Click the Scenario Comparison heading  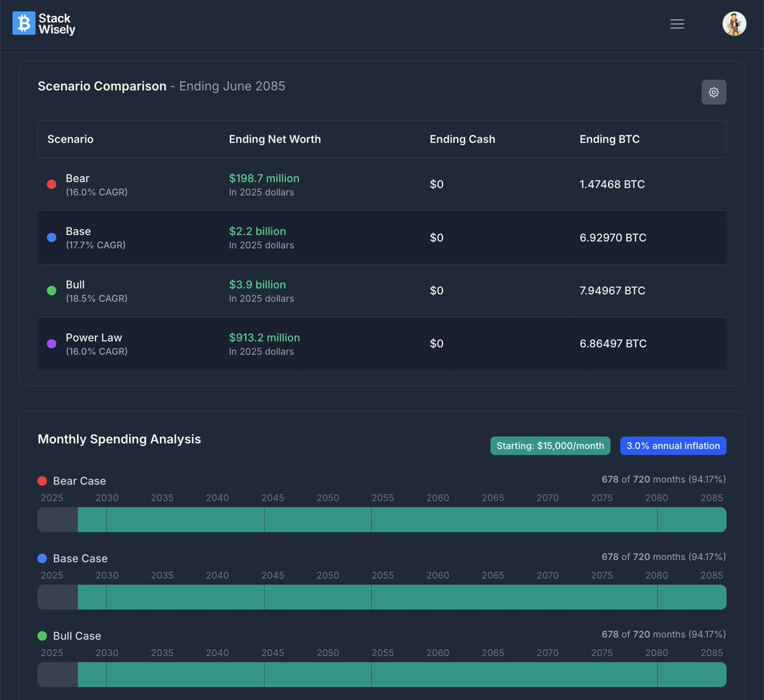(x=102, y=86)
